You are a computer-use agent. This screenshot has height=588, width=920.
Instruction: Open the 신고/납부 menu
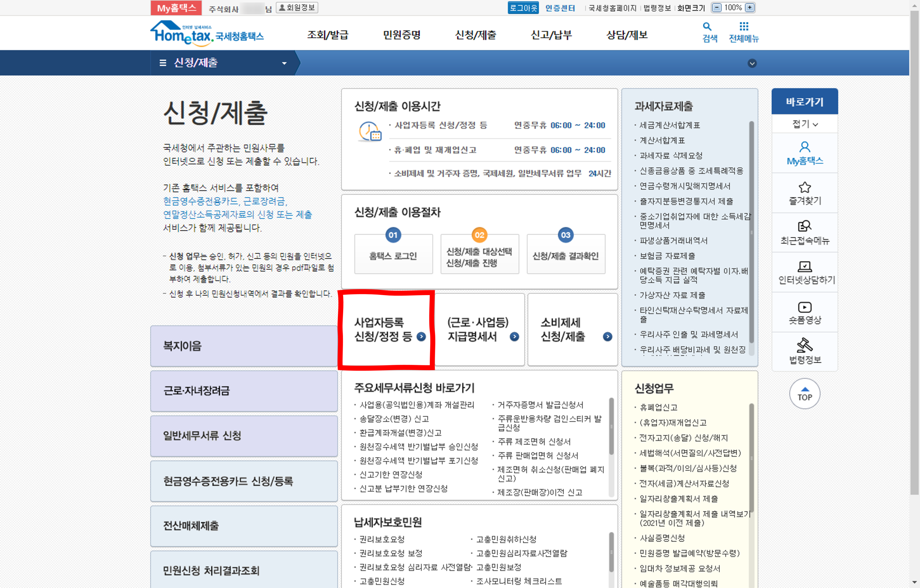[551, 35]
